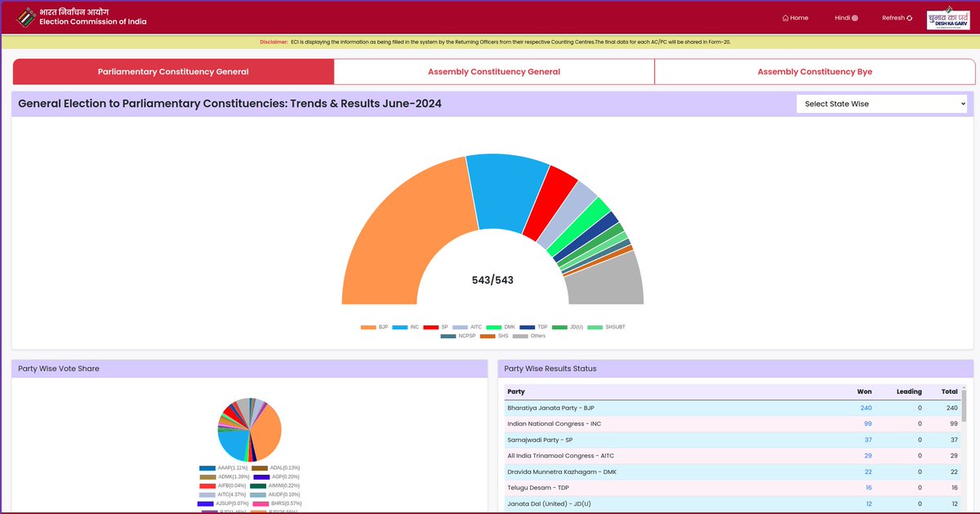Screen dimensions: 980x514
Task: Open the Election Commission of India logo
Action: (82, 17)
